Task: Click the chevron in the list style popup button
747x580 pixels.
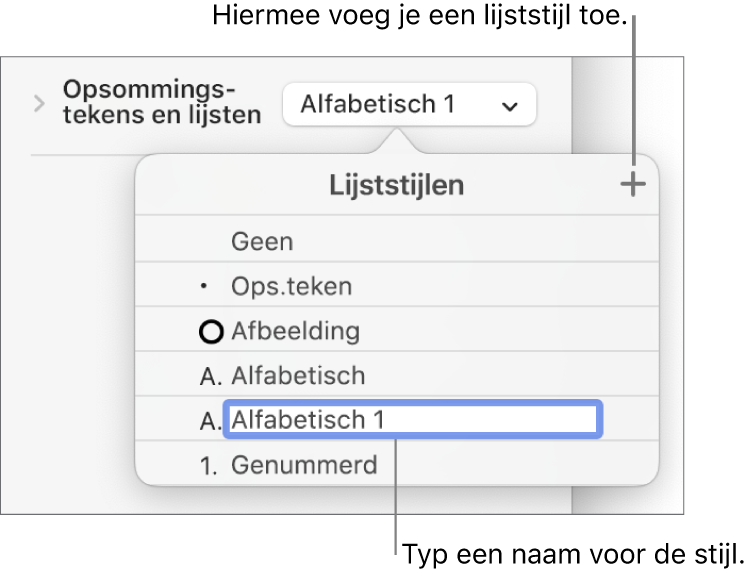Action: click(x=510, y=105)
